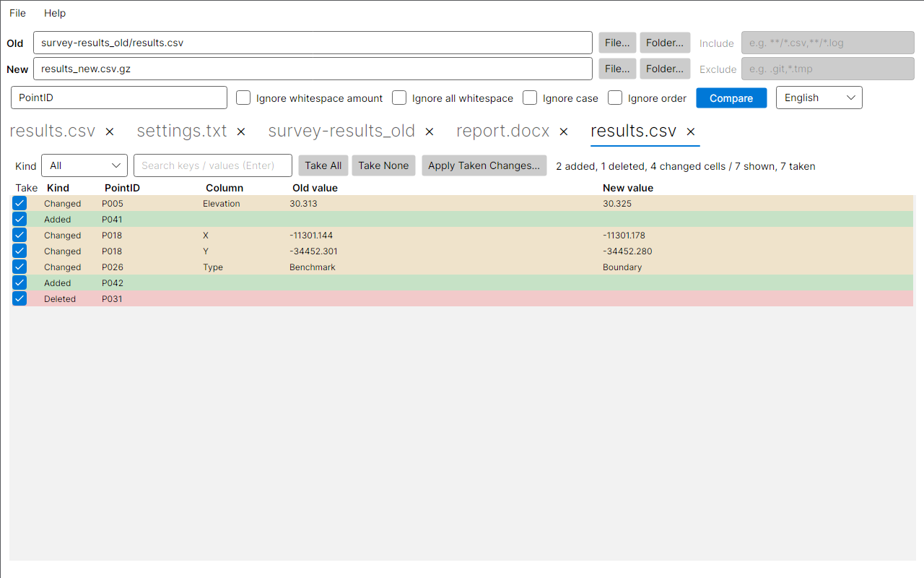Close the active results.csv tab
The height and width of the screenshot is (578, 924).
[691, 131]
